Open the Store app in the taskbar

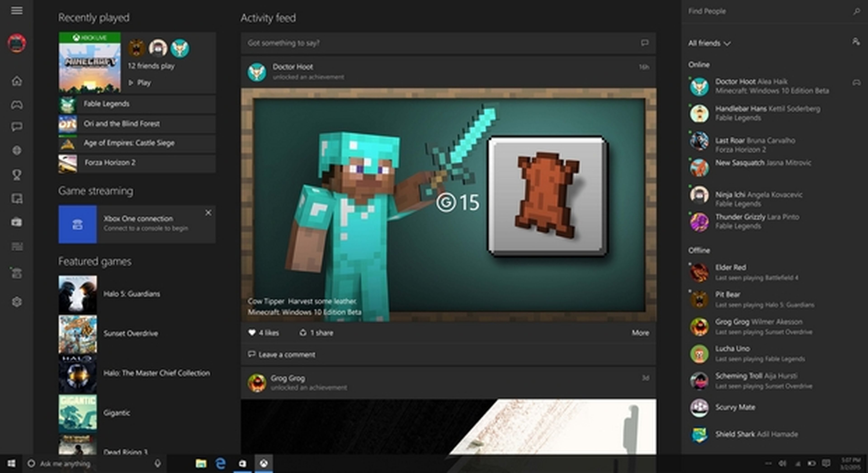click(x=242, y=464)
